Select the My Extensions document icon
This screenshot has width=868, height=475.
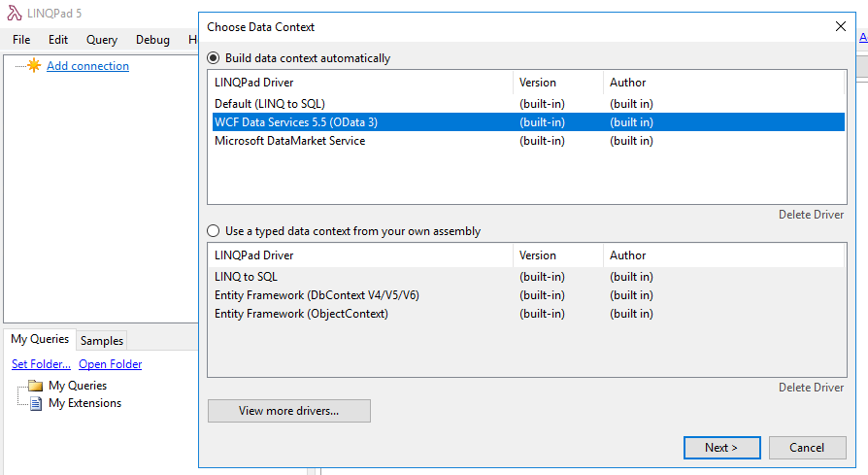tap(36, 403)
